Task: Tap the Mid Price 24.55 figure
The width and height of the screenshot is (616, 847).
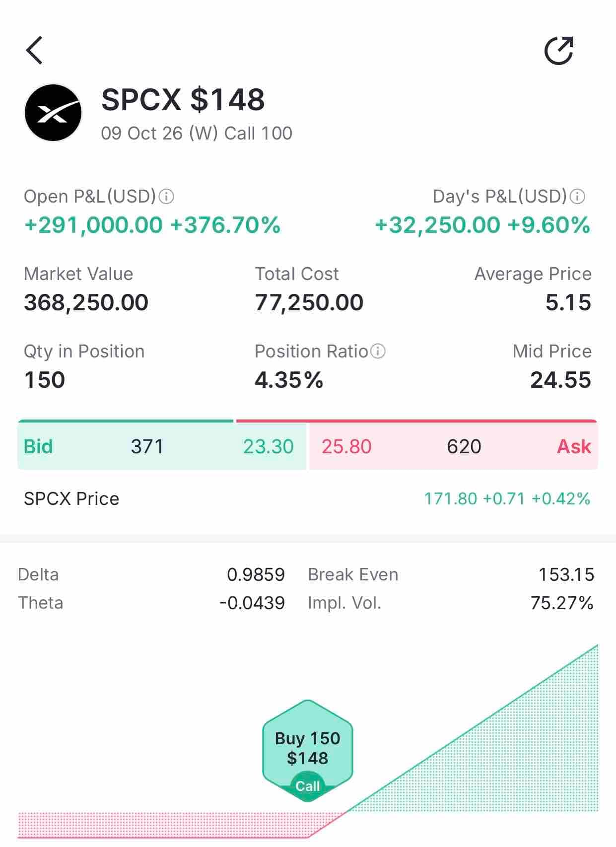Action: pos(560,380)
